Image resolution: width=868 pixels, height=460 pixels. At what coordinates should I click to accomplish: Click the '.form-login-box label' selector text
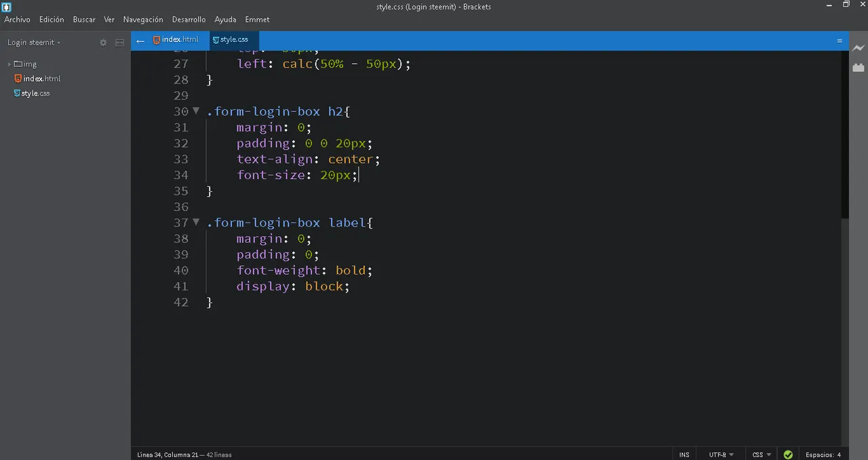[286, 223]
